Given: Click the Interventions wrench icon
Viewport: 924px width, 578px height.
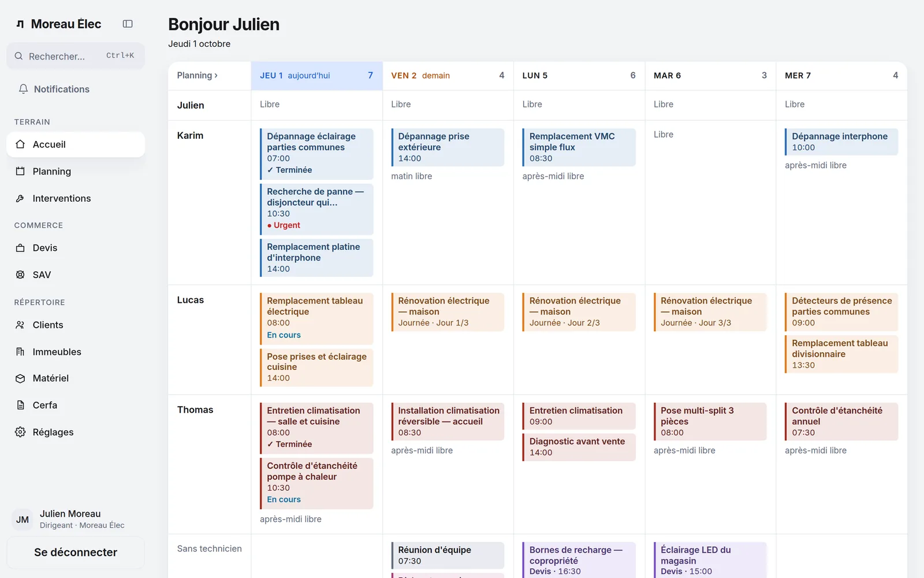Looking at the screenshot, I should click(20, 198).
